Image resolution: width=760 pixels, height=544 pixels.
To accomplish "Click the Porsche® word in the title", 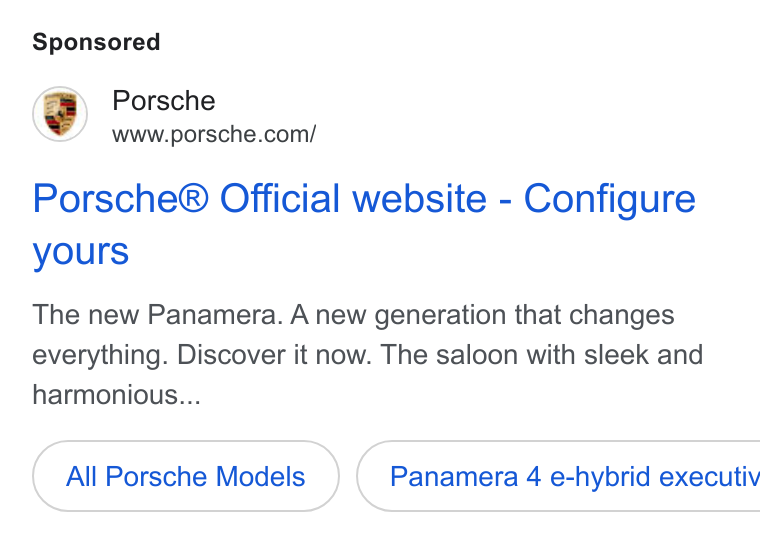I will pos(121,198).
